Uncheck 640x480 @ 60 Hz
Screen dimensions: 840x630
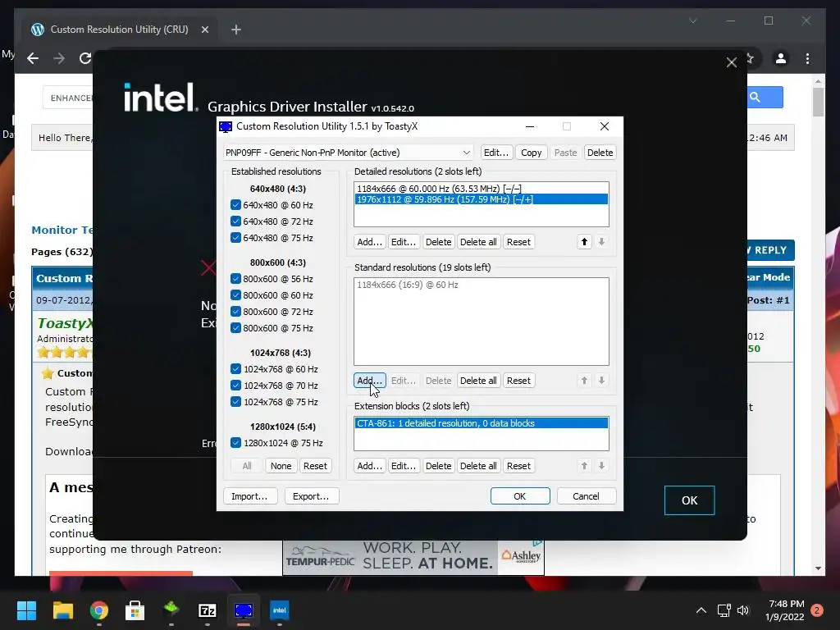(x=235, y=204)
